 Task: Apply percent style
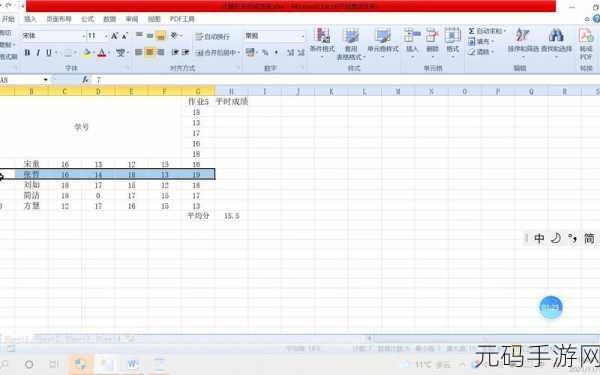[265, 52]
